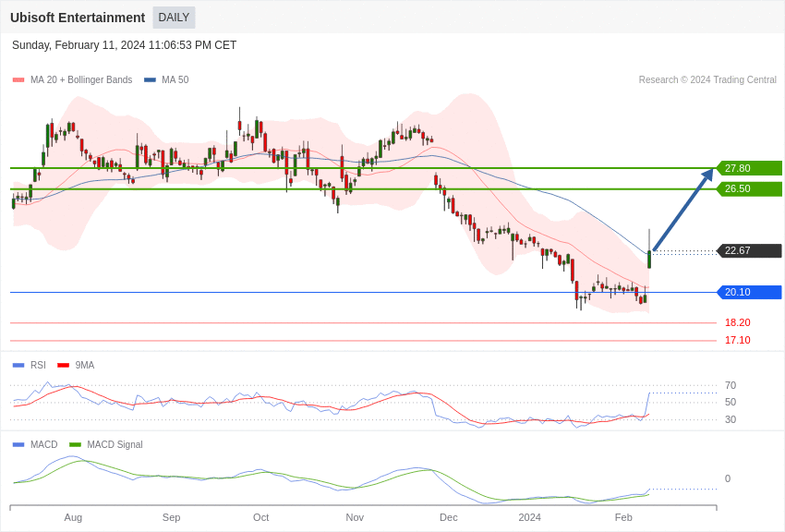The image size is (785, 532).
Task: Select the 27.80 green resistance price tag
Action: pos(749,168)
